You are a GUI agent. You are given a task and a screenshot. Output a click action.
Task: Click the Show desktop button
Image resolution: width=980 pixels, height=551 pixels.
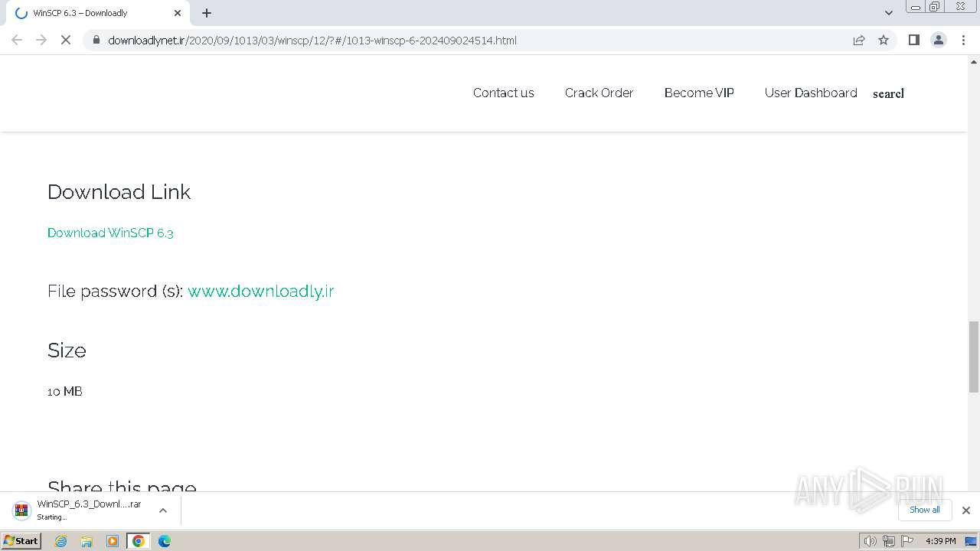[971, 541]
